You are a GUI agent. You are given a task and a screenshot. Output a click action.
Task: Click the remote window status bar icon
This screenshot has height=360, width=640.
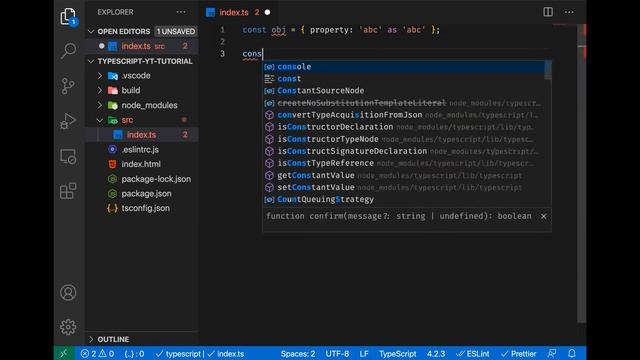64,353
